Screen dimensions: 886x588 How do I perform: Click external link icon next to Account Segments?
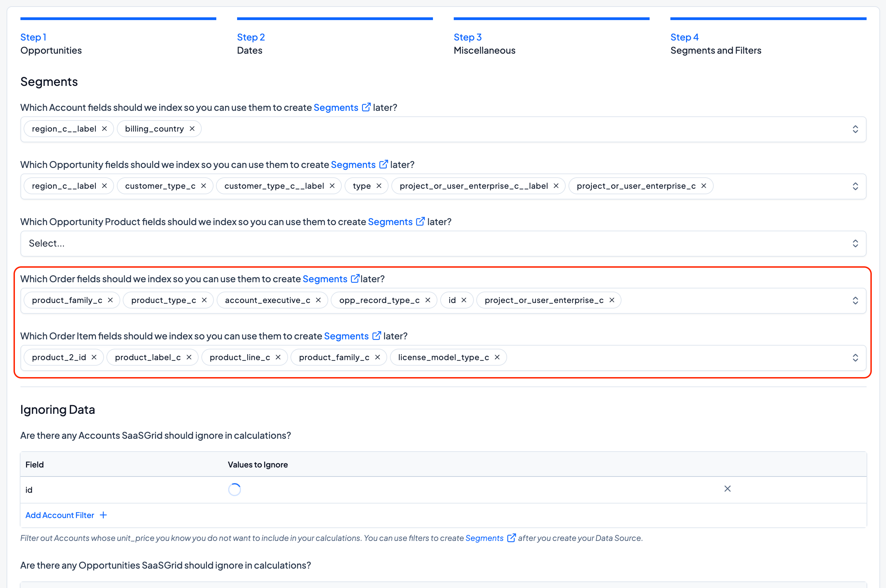(x=366, y=107)
